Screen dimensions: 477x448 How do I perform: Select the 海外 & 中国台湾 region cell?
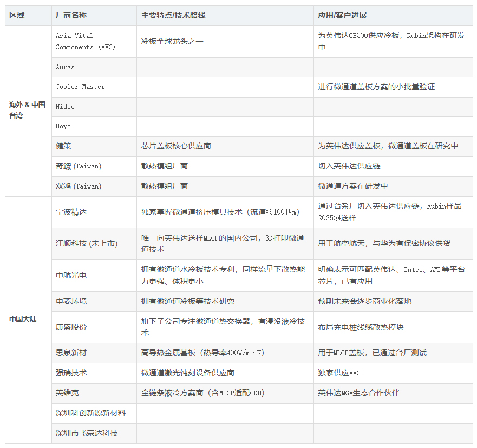point(28,110)
